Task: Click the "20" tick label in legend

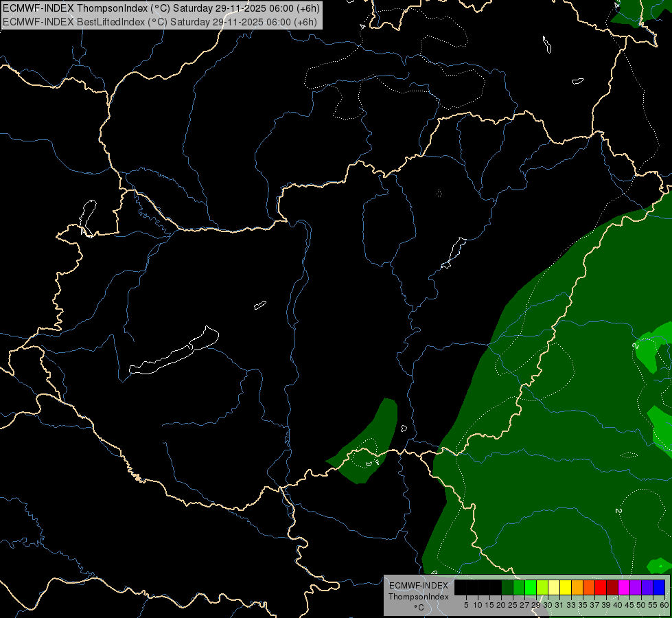Action: click(x=501, y=605)
